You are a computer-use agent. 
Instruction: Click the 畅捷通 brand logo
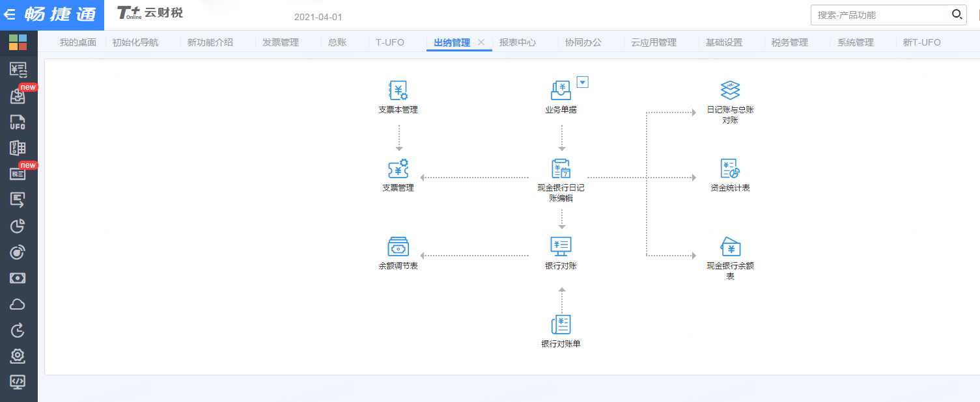(61, 14)
